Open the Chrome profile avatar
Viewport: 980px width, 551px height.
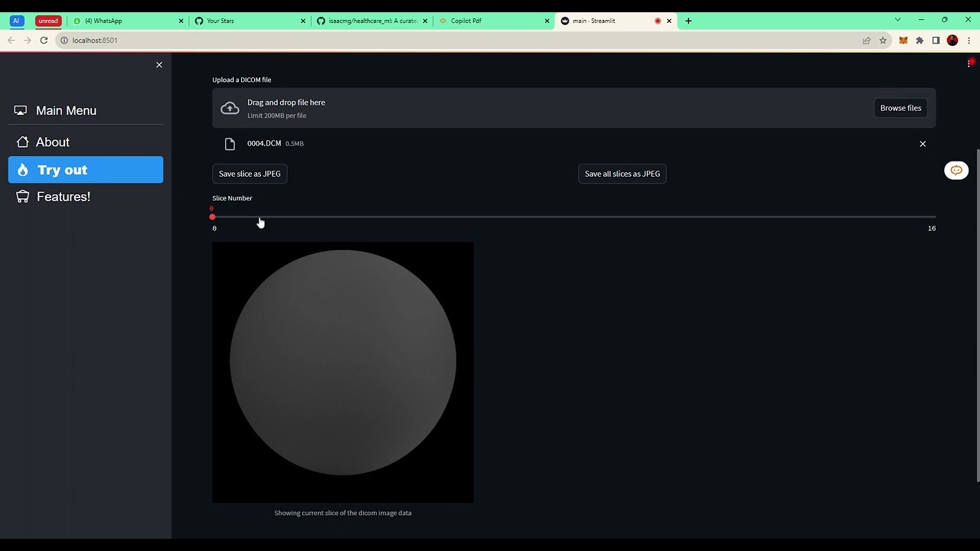[x=952, y=41]
